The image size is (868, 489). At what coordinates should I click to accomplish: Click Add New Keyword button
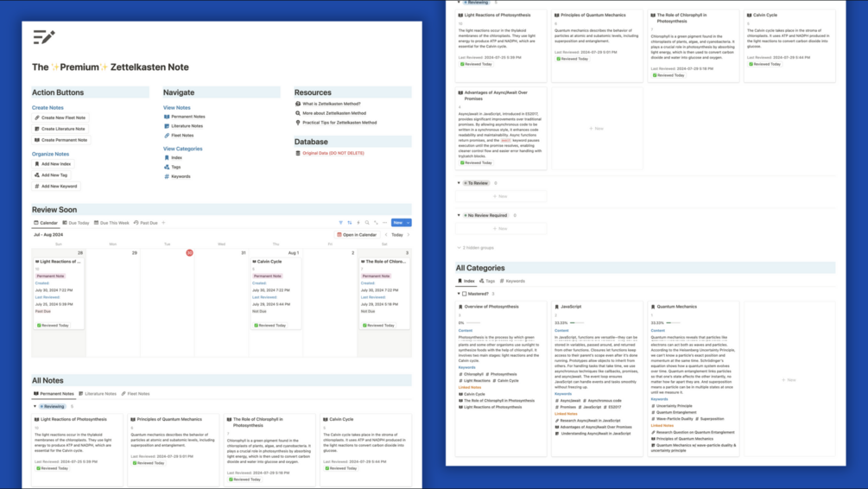click(56, 186)
